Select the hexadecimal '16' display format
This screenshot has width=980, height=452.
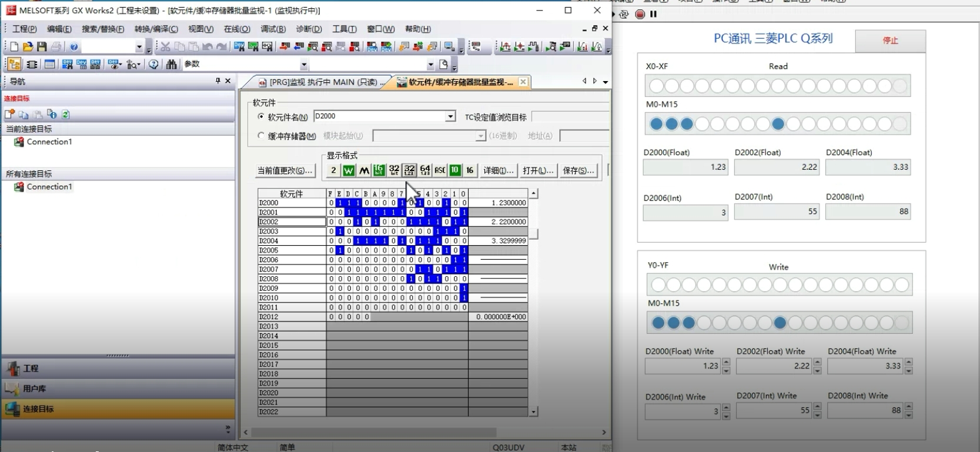470,170
